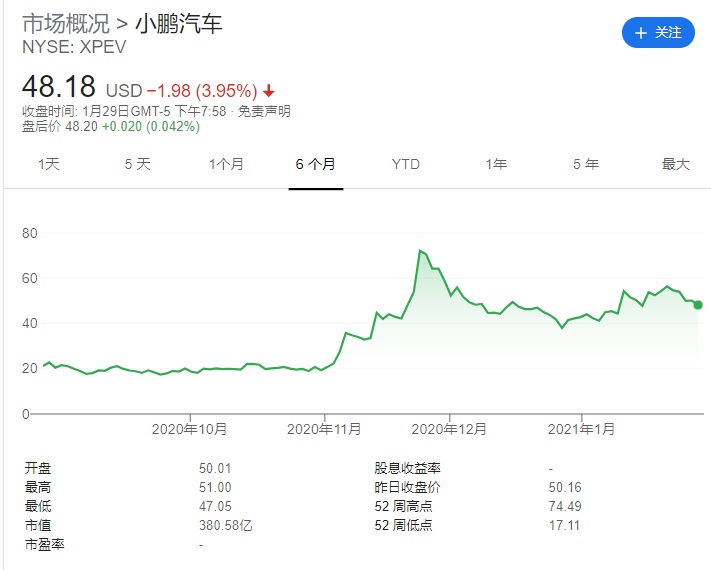Click the 最高 value 51.00
This screenshot has height=570, width=711.
215,487
